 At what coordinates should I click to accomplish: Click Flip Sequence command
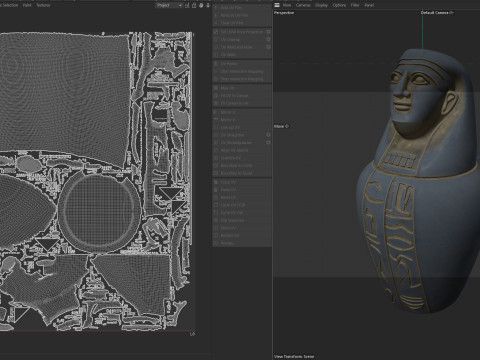[x=242, y=220]
